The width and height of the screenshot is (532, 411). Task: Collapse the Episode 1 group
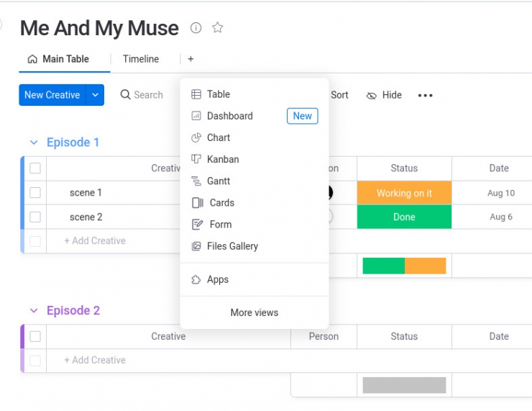tap(34, 143)
